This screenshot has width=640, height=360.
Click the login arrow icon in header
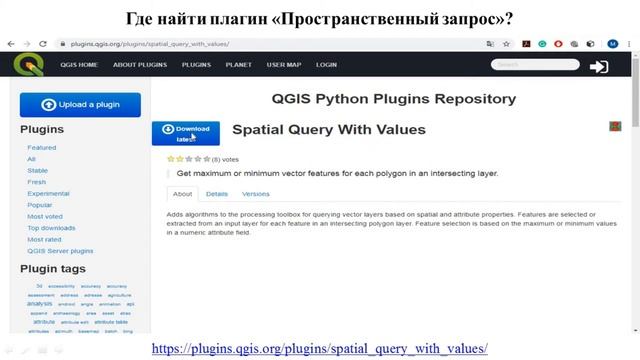coord(599,67)
